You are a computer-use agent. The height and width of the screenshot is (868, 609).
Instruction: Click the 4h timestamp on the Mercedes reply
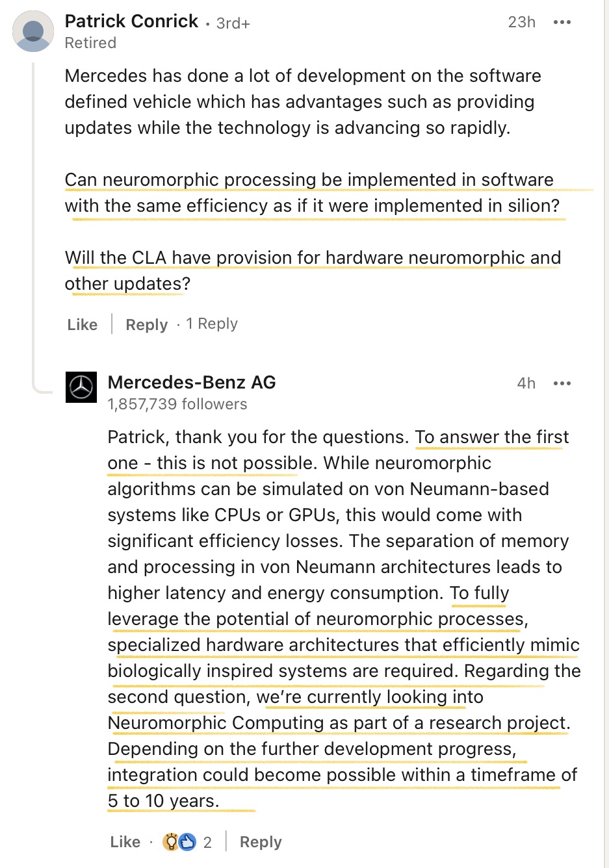click(526, 383)
